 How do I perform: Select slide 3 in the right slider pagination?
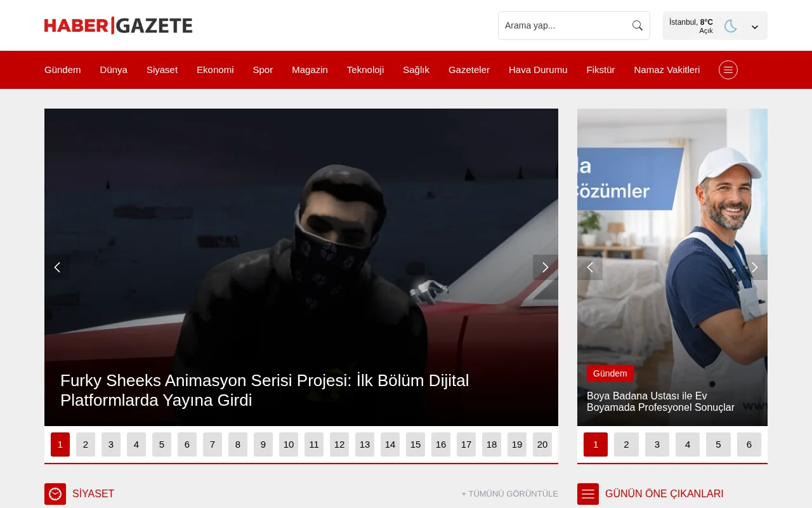pyautogui.click(x=657, y=444)
